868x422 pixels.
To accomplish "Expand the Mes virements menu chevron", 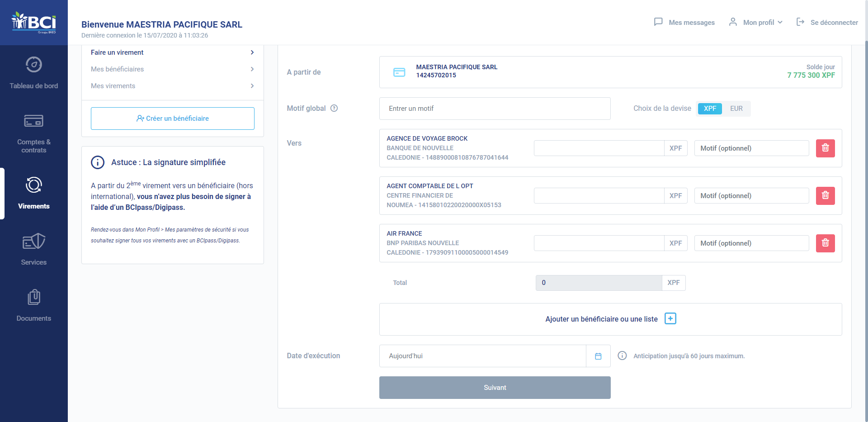I will coord(252,86).
